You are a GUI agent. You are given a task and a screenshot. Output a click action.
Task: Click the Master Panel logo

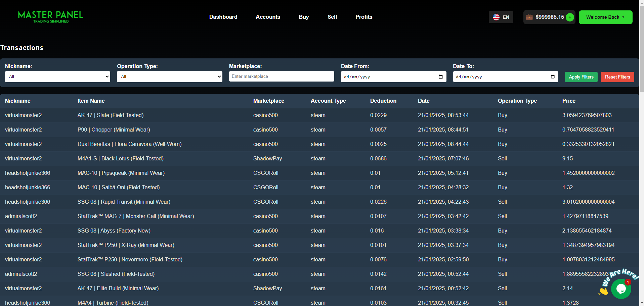(51, 17)
